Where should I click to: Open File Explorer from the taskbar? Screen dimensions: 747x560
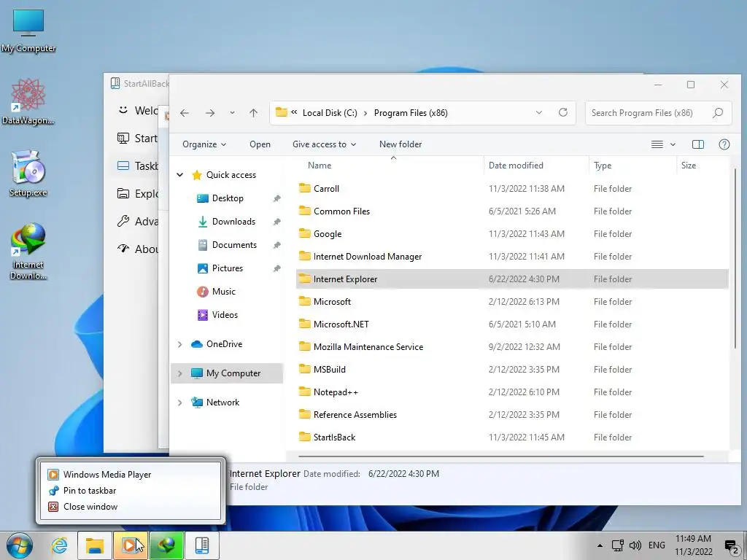(95, 545)
